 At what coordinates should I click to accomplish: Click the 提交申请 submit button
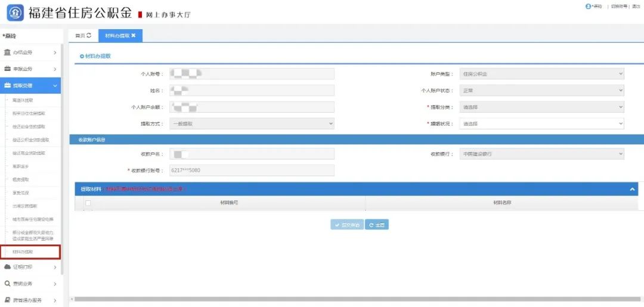pyautogui.click(x=347, y=225)
